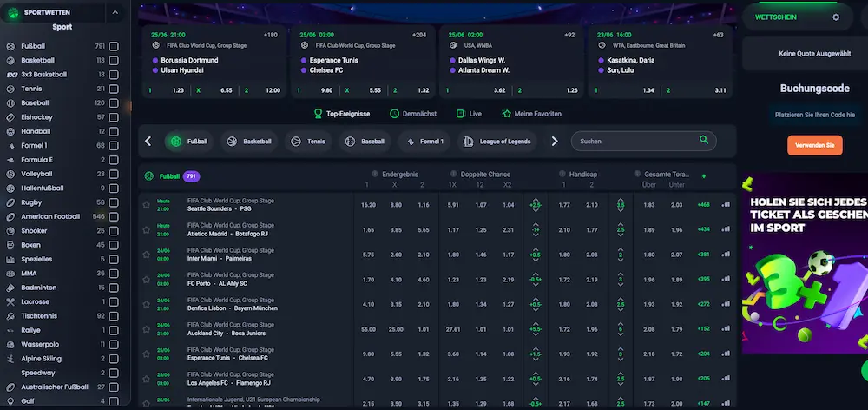Click the Tischtennis icon in sidebar
The width and height of the screenshot is (868, 410).
point(10,316)
